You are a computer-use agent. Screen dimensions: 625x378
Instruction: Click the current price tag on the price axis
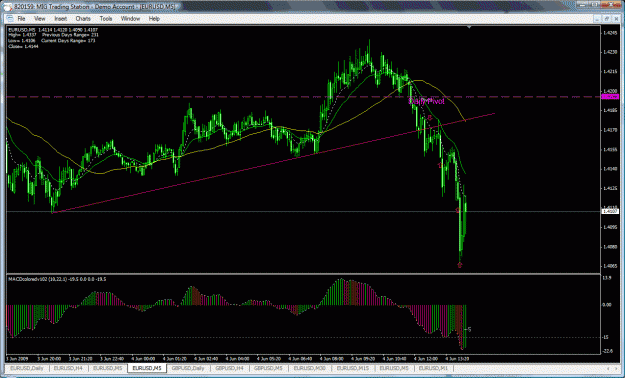click(x=610, y=211)
